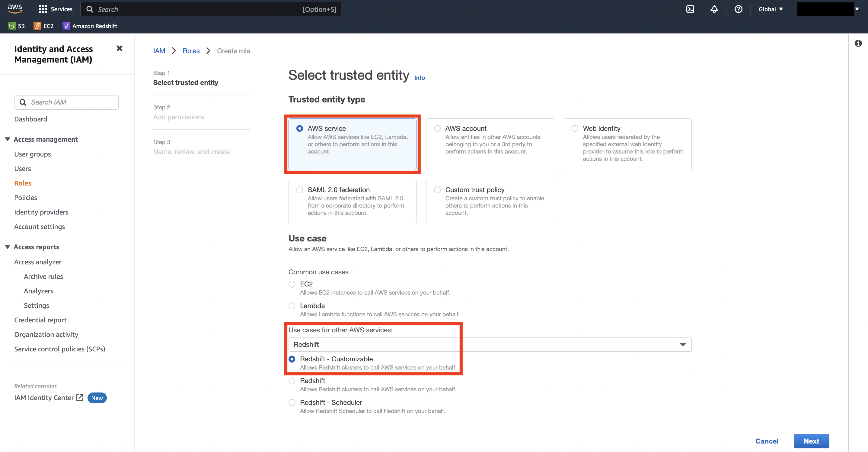Select the Lambda common use case
This screenshot has height=452, width=868.
(292, 306)
